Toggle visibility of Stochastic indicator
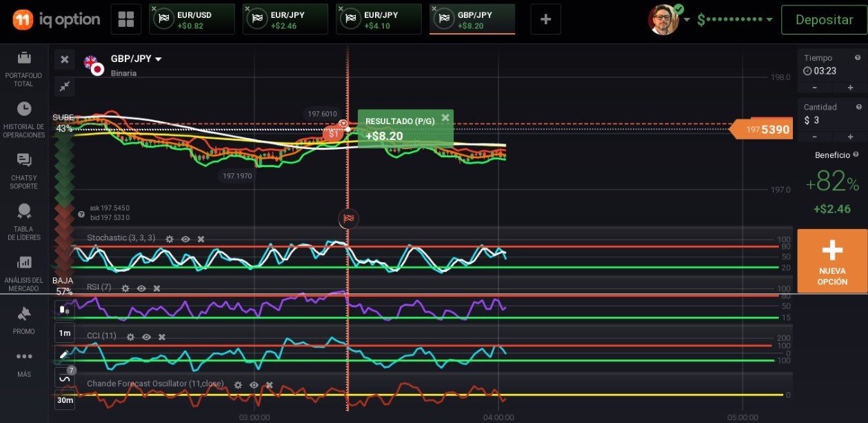Screen dimensions: 868x423 [185, 239]
